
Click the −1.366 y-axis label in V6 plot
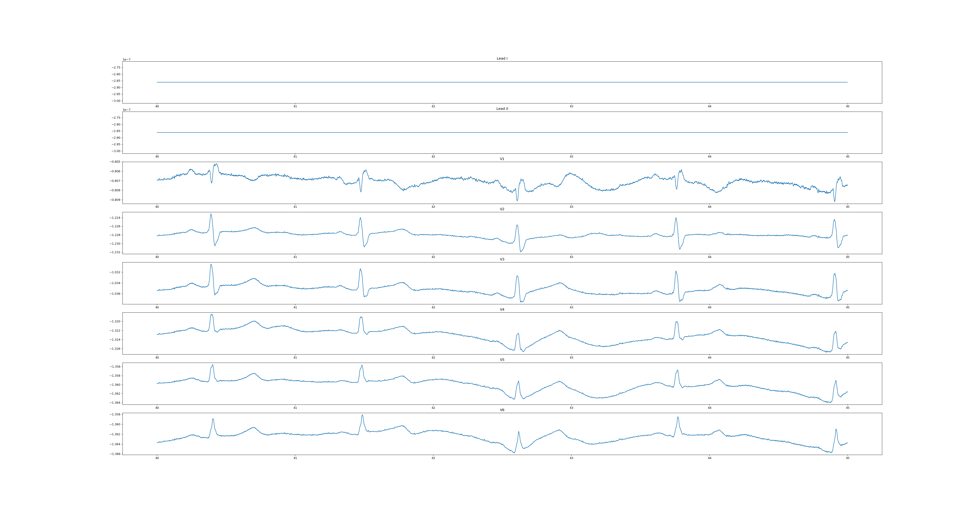click(x=115, y=454)
